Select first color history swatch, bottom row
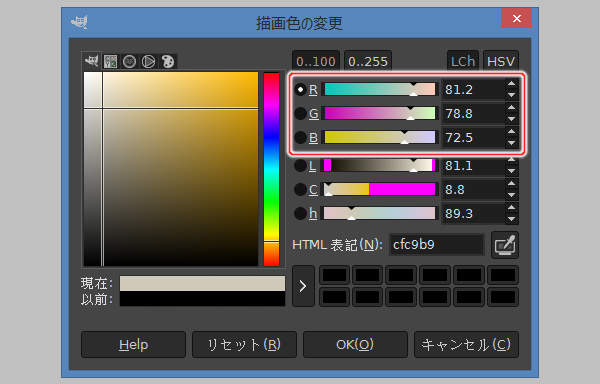Viewport: 600px width, 384px height. [334, 297]
